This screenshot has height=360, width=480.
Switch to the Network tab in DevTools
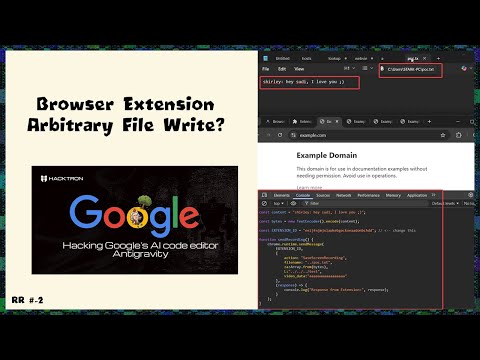pos(343,195)
